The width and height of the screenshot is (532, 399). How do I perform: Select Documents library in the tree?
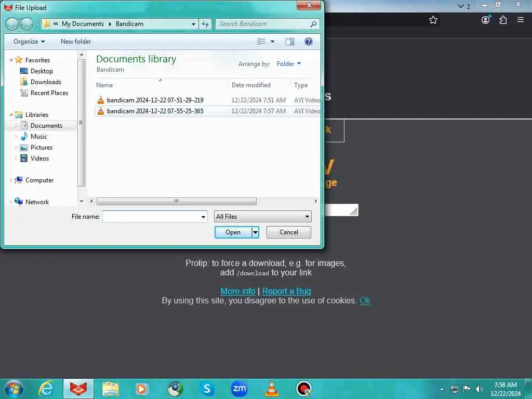pos(46,126)
